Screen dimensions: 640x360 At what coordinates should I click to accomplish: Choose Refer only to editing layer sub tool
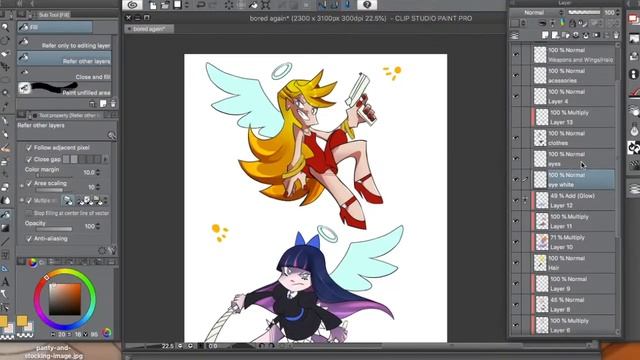64,43
